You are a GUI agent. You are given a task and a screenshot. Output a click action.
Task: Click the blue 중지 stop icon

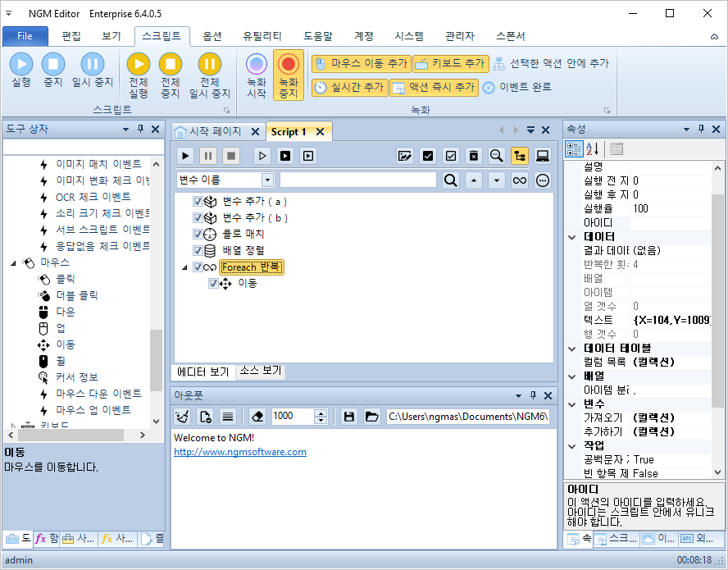(53, 64)
